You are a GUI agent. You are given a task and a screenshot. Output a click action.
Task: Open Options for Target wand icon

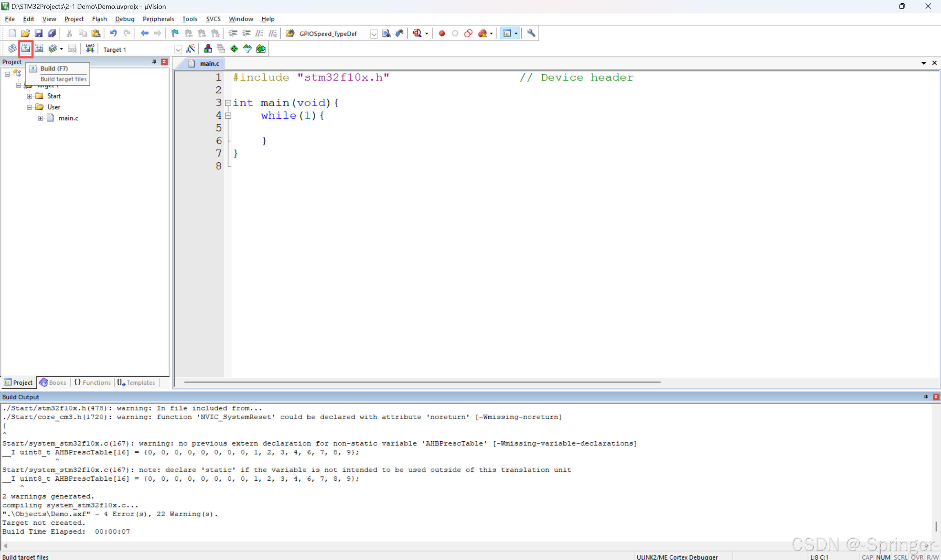click(191, 49)
